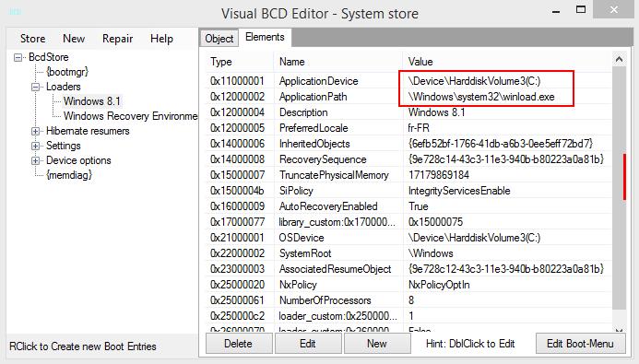Select the {bootmgr} tree item
Image resolution: width=639 pixels, height=364 pixels.
click(x=67, y=72)
